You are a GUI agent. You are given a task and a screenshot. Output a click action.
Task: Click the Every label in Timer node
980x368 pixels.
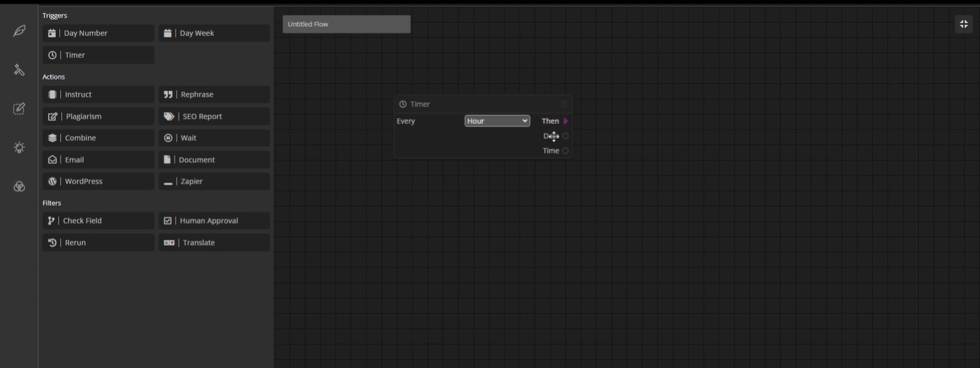[x=406, y=121]
